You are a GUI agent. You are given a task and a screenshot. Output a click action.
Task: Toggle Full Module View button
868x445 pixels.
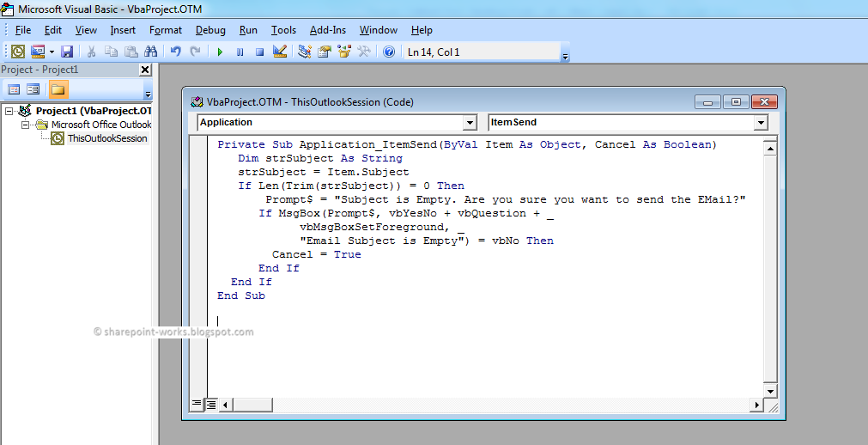pyautogui.click(x=211, y=405)
